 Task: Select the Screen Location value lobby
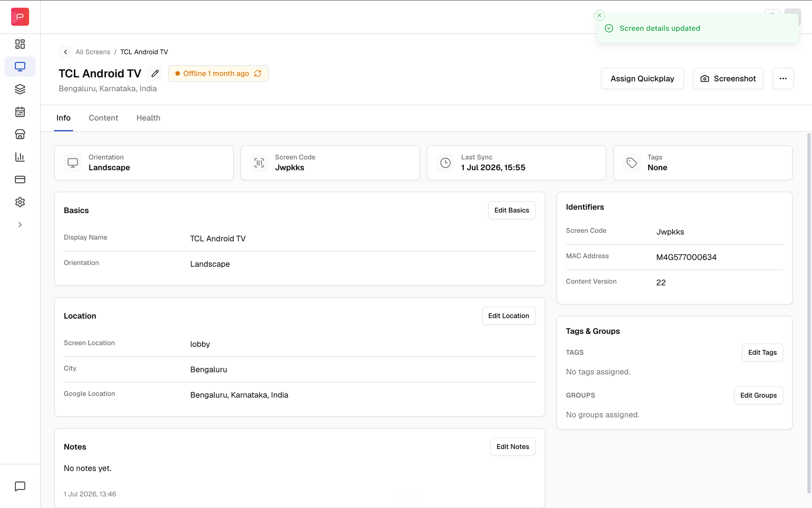[200, 344]
